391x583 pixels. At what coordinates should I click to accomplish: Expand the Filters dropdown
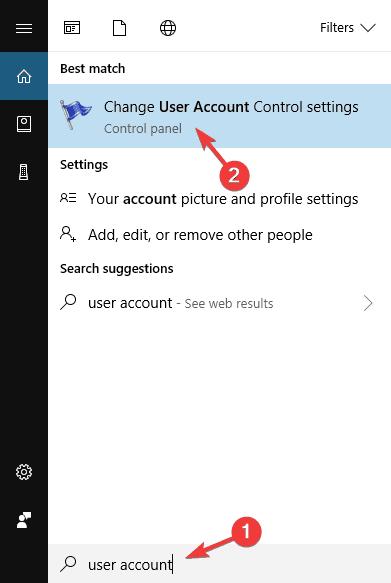coord(348,28)
